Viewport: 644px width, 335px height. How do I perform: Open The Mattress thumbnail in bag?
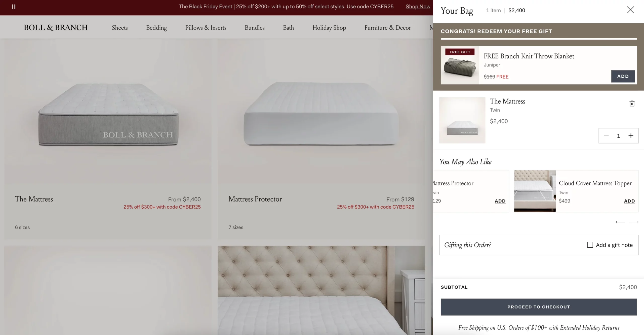point(462,120)
